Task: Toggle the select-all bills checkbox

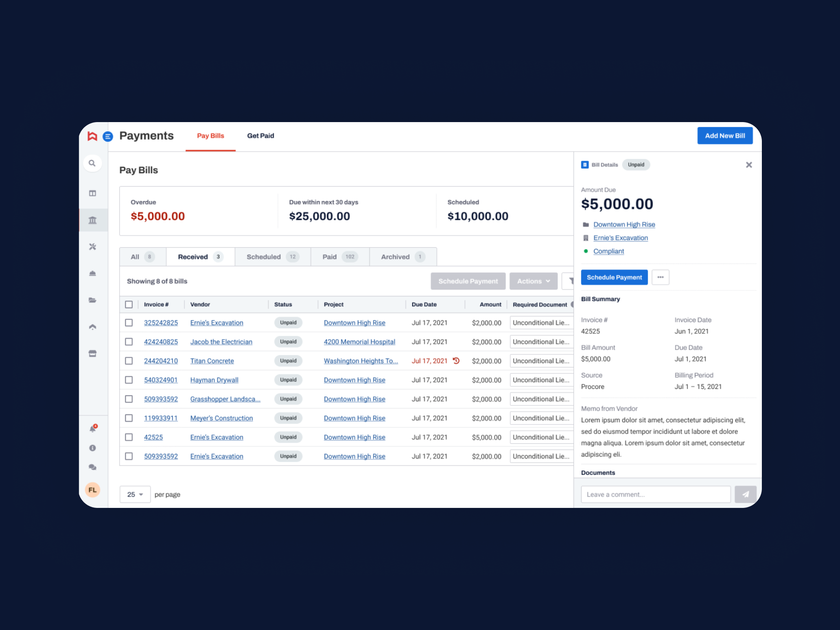Action: pos(129,304)
